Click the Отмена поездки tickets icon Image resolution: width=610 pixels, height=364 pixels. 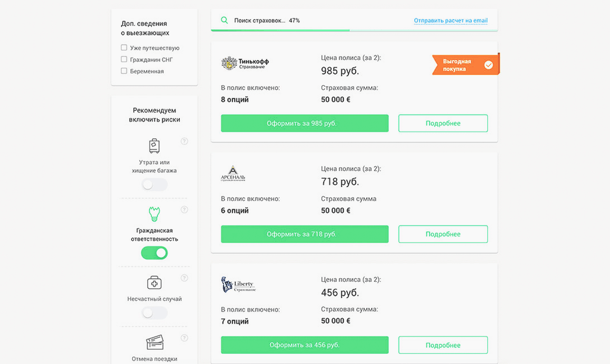[154, 342]
